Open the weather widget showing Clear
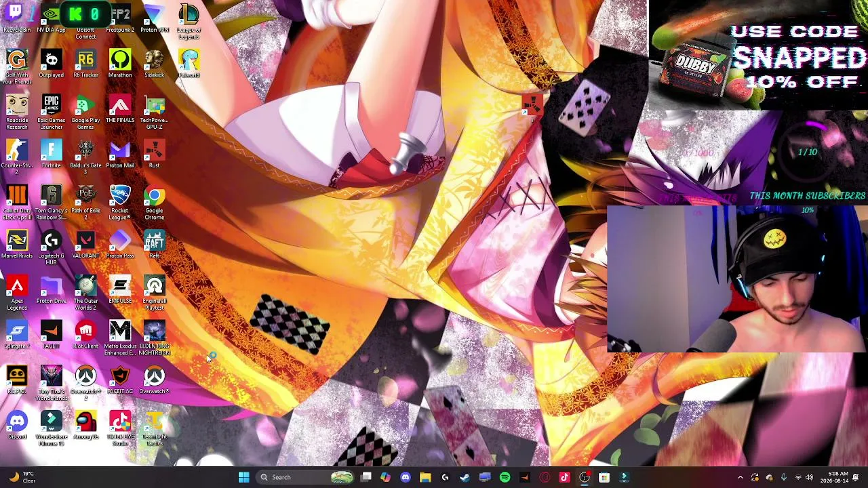868x488 pixels. [x=22, y=477]
